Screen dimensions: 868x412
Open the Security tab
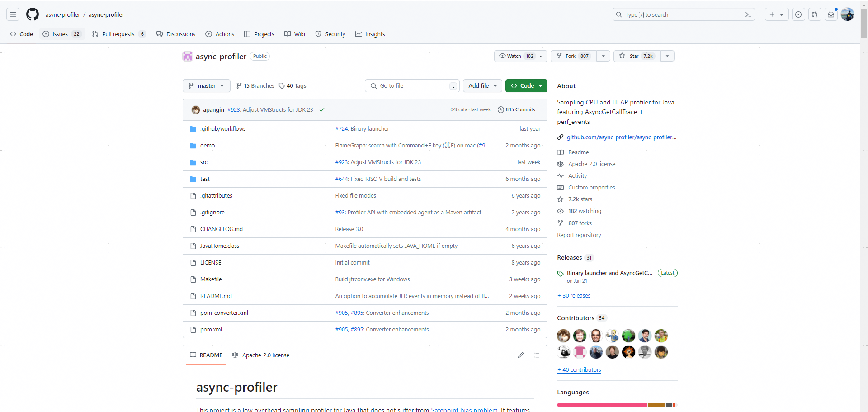click(330, 34)
